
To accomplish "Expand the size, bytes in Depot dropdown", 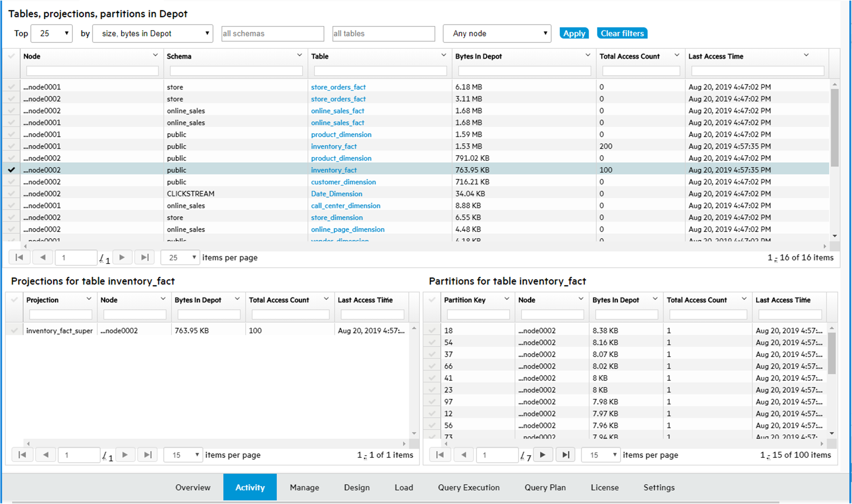I will [x=153, y=33].
